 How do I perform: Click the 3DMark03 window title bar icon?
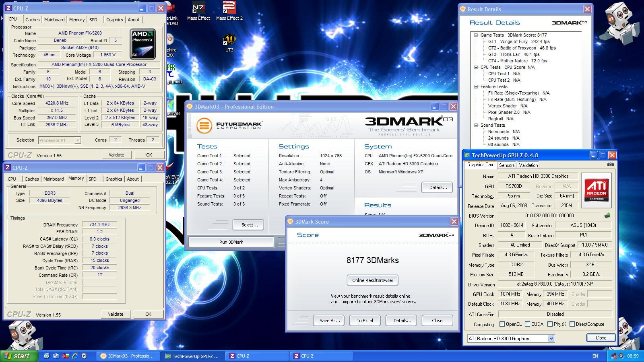click(190, 107)
